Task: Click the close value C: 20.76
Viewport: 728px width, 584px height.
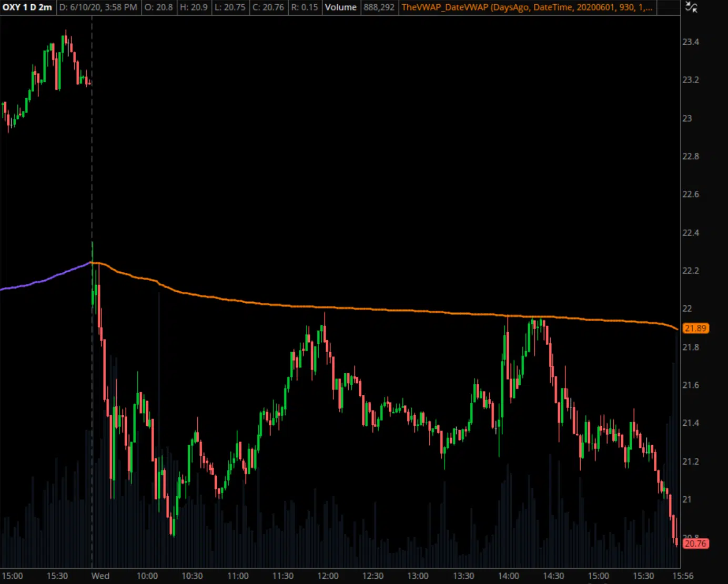Action: pos(268,7)
